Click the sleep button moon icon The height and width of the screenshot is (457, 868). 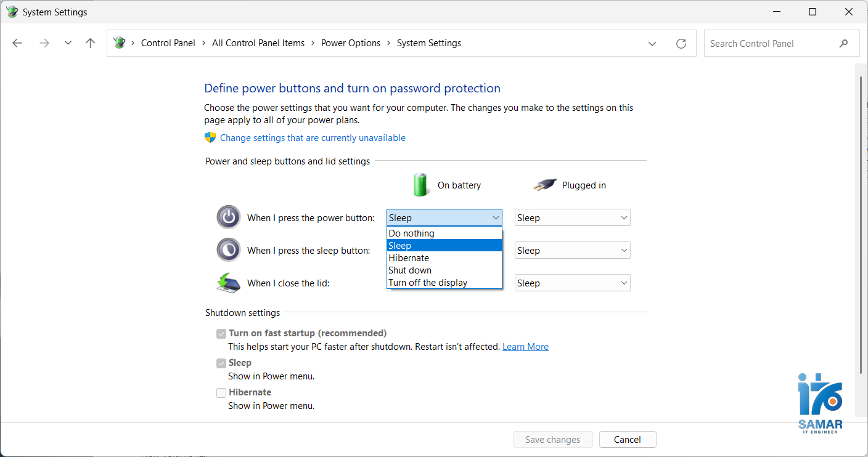pyautogui.click(x=228, y=250)
